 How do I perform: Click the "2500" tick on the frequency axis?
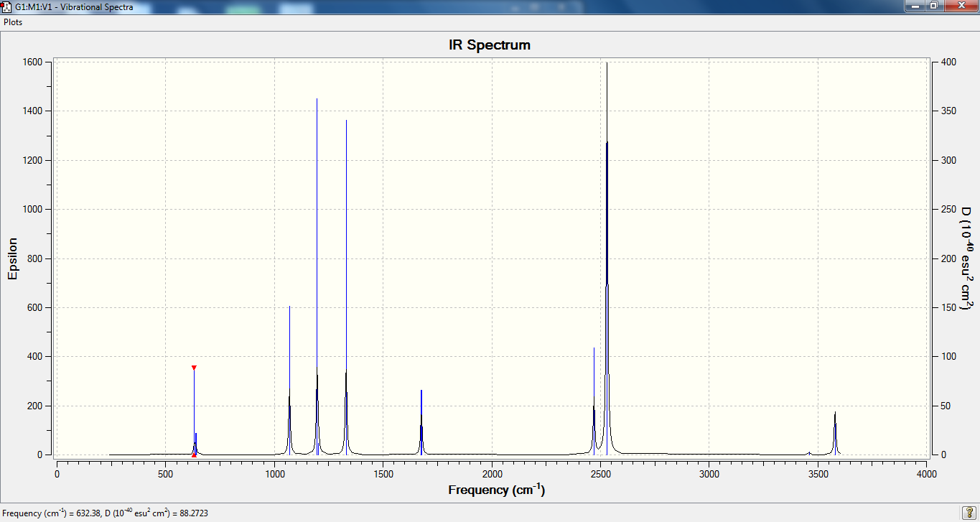600,474
